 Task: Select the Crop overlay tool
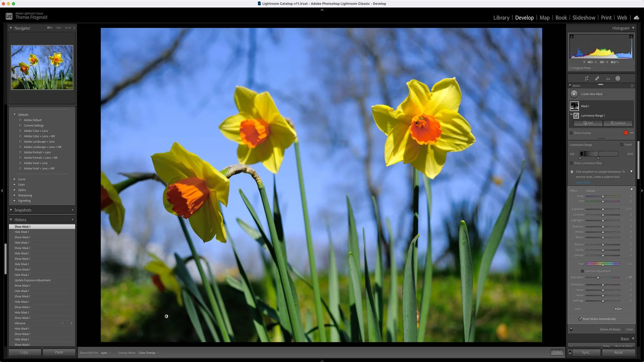coord(586,78)
